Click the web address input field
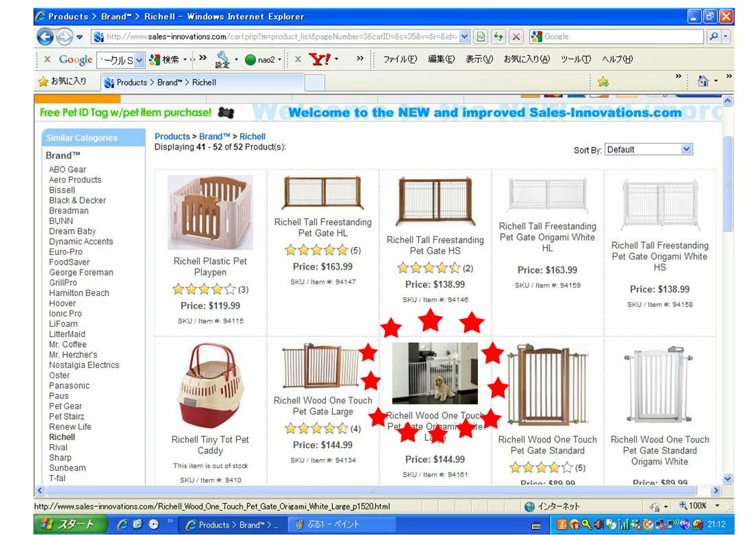This screenshot has height=535, width=756. [x=275, y=36]
